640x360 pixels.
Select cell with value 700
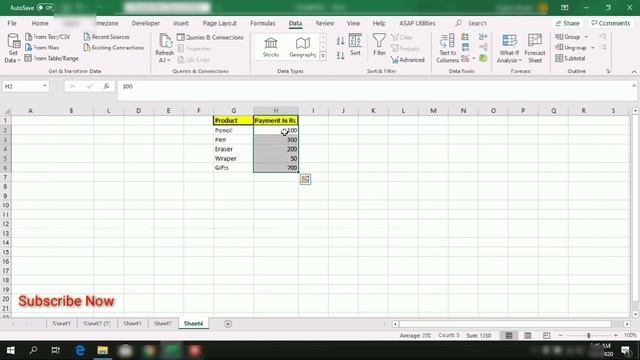[x=276, y=168]
